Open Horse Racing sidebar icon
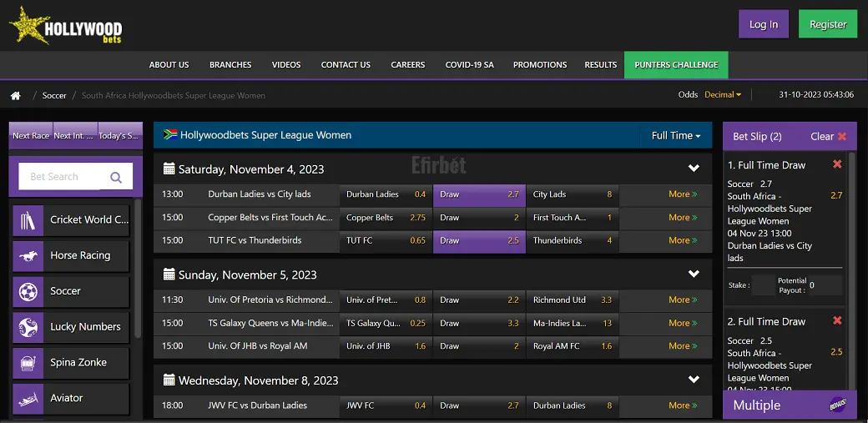The height and width of the screenshot is (423, 868). [x=28, y=256]
